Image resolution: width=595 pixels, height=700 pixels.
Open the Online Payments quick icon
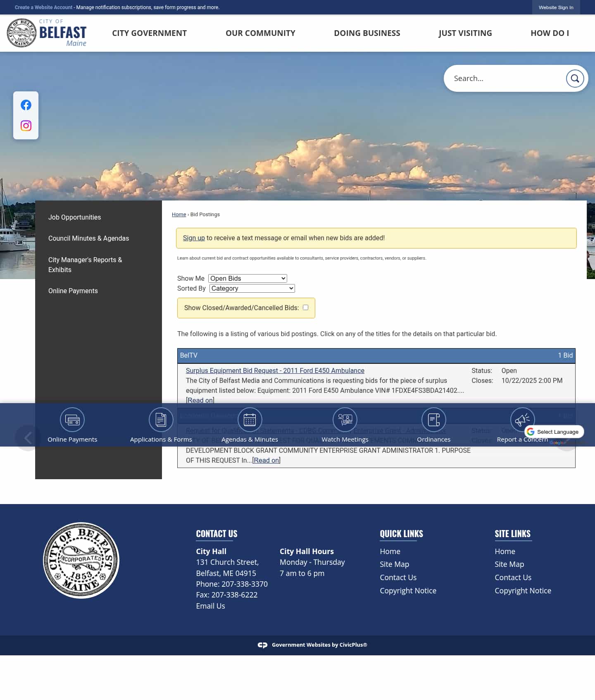click(x=72, y=420)
